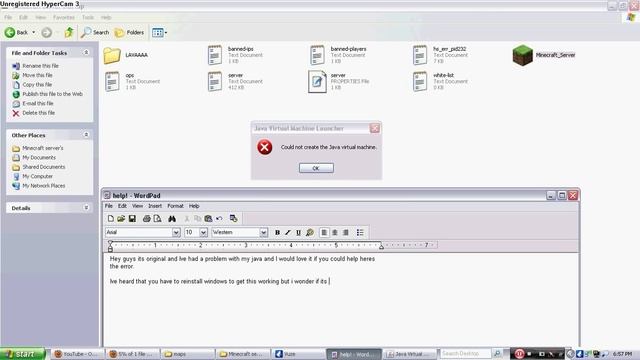Click OK in Java error dialog

pos(316,168)
